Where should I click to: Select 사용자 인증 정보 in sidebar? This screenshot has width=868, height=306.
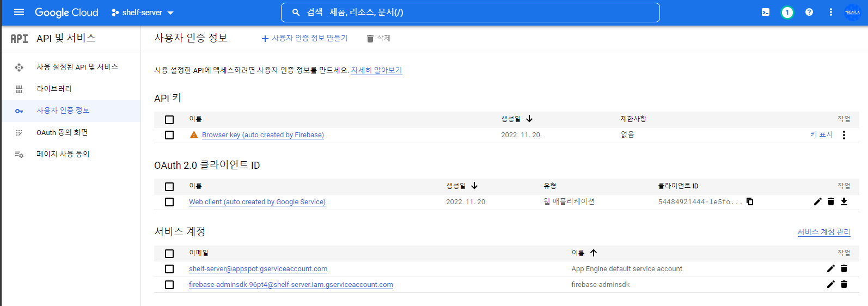63,111
